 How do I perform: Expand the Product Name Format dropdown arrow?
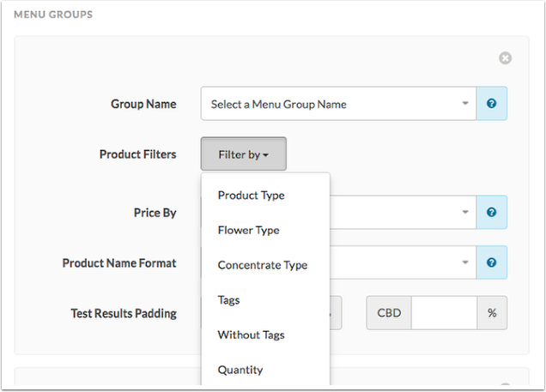[465, 262]
